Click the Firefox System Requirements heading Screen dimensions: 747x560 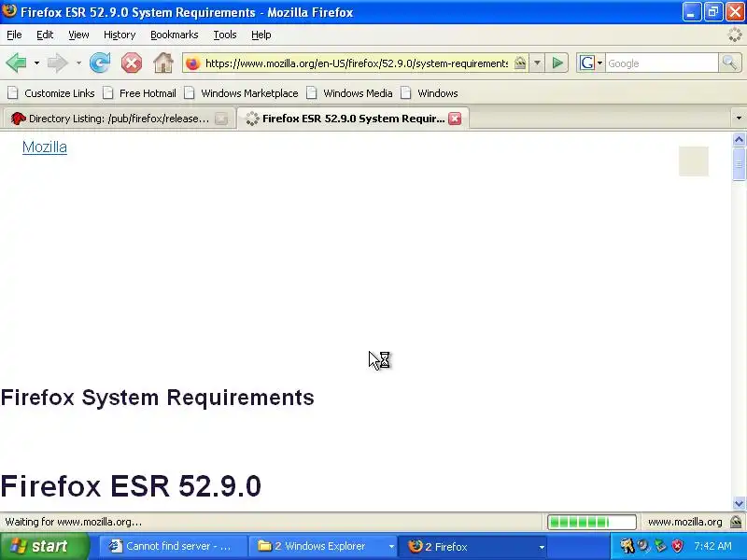pyautogui.click(x=157, y=398)
